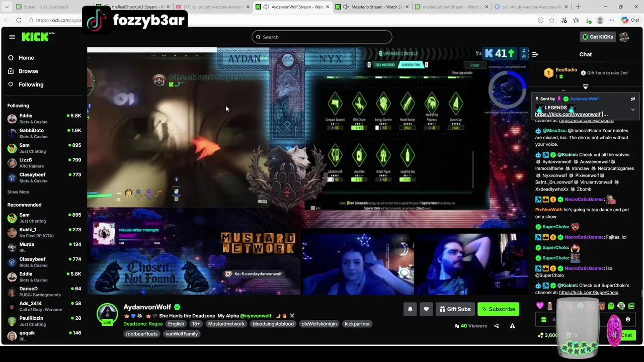Viewport: 644px width, 362px height.
Task: Open the user avatar in the top bar
Action: 624,37
